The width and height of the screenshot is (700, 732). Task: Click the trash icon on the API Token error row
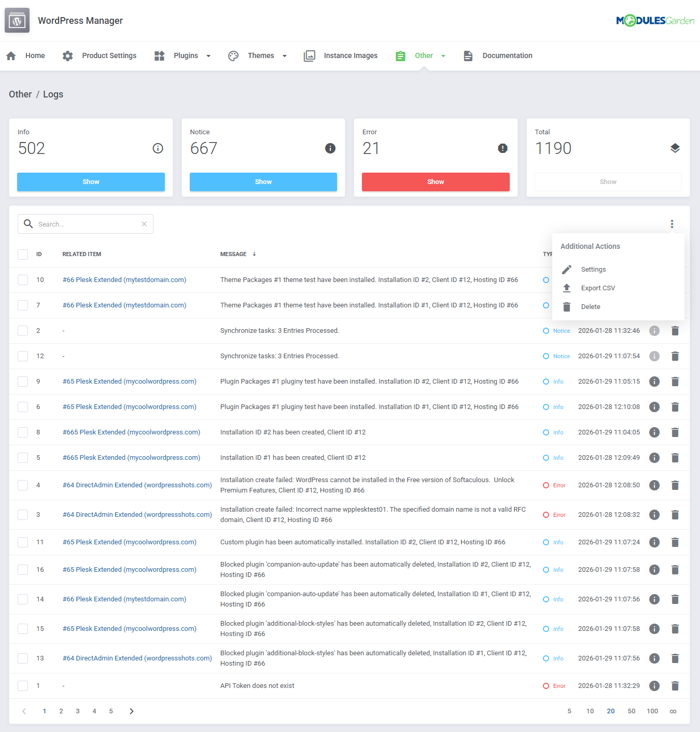pyautogui.click(x=675, y=685)
